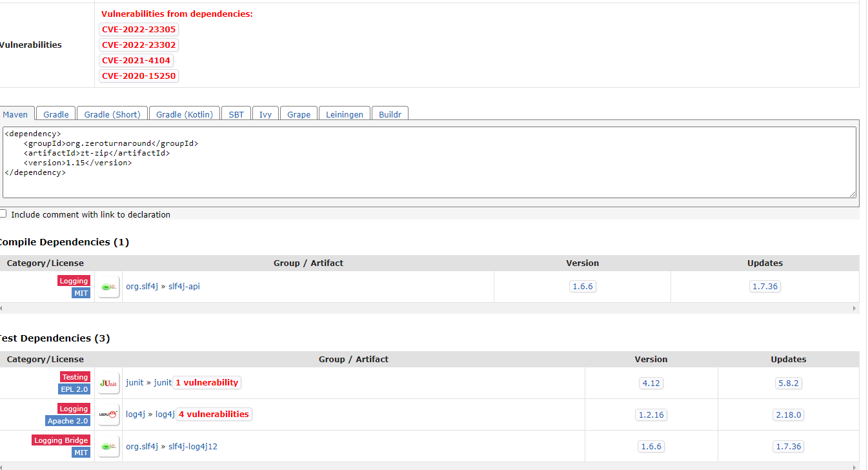Click the Logging tag in log4j row
868x470 pixels.
[x=74, y=409]
